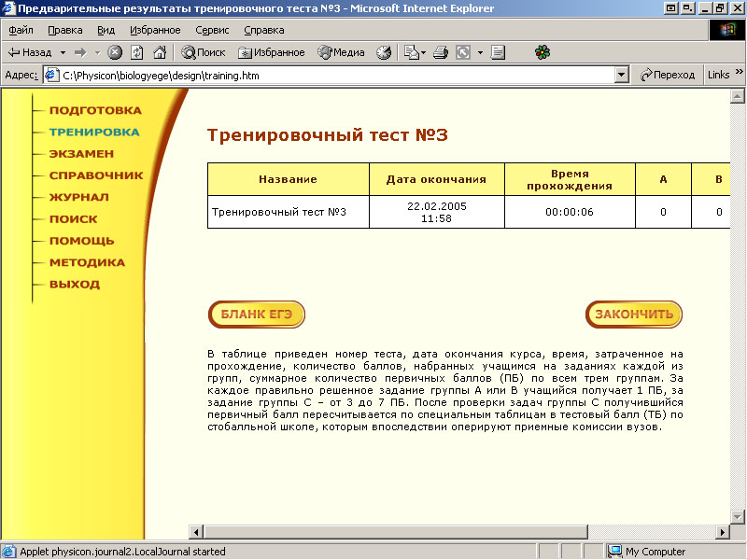
Task: Go to Home page icon
Action: coord(160,52)
